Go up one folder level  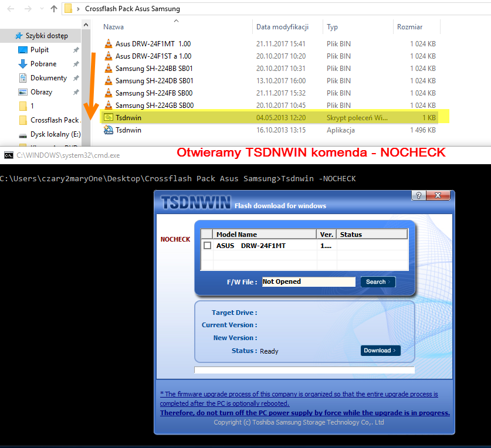coord(54,9)
